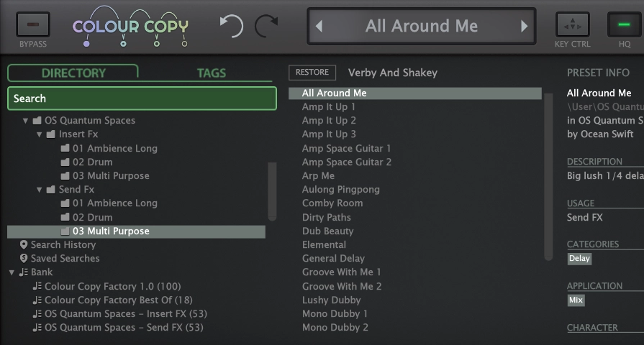Image resolution: width=644 pixels, height=345 pixels.
Task: Click into the Search field
Action: click(142, 98)
